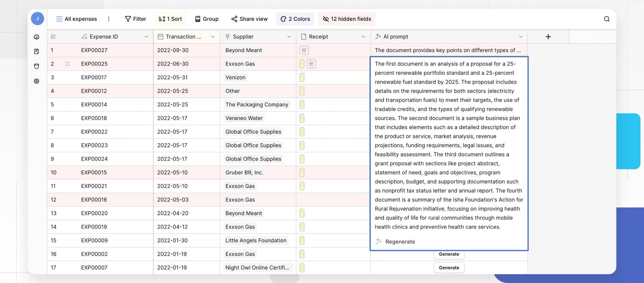
Task: Expand the Expense ID column dropdown
Action: click(x=146, y=37)
